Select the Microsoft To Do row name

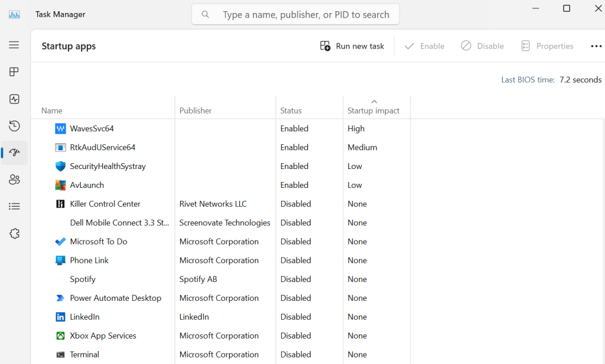pyautogui.click(x=99, y=242)
